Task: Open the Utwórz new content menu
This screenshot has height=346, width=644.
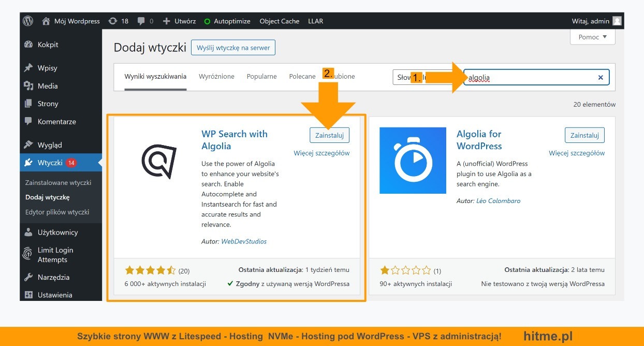Action: tap(179, 21)
